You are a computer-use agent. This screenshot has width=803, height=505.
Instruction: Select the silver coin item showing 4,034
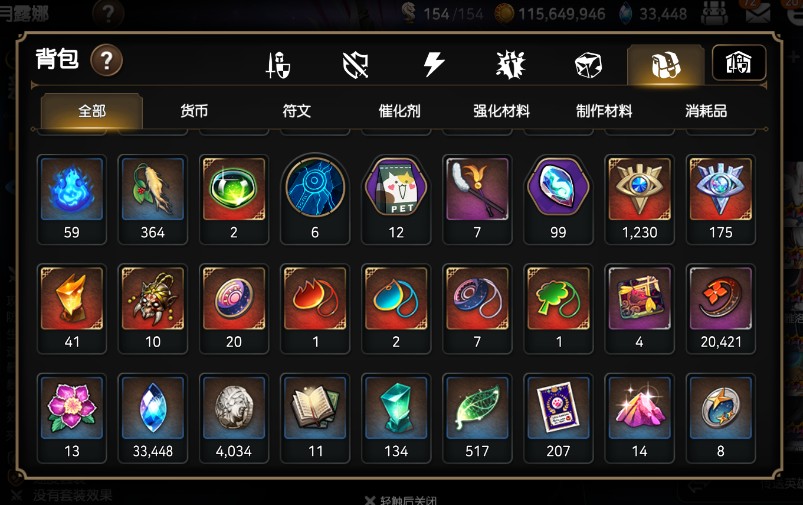tap(234, 418)
